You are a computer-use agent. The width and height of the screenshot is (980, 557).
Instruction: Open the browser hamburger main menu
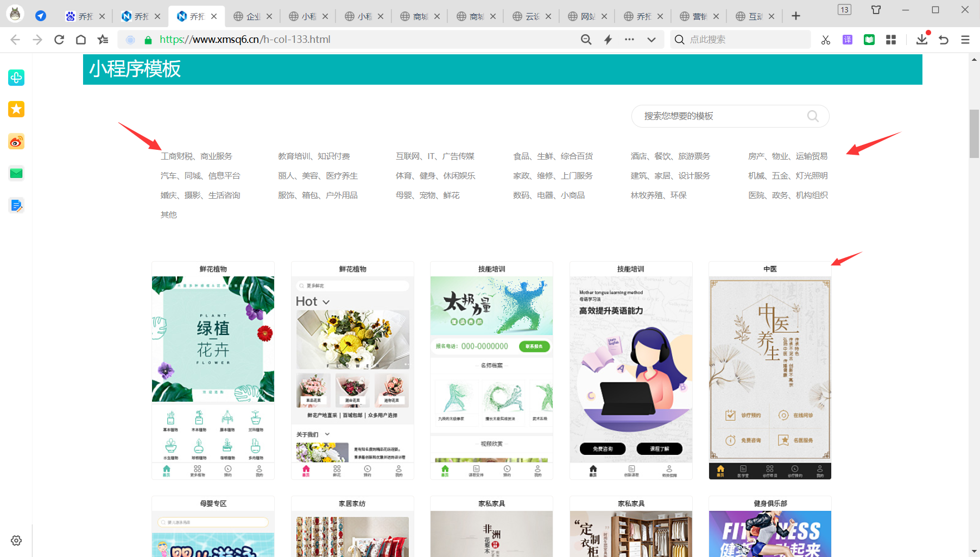965,40
